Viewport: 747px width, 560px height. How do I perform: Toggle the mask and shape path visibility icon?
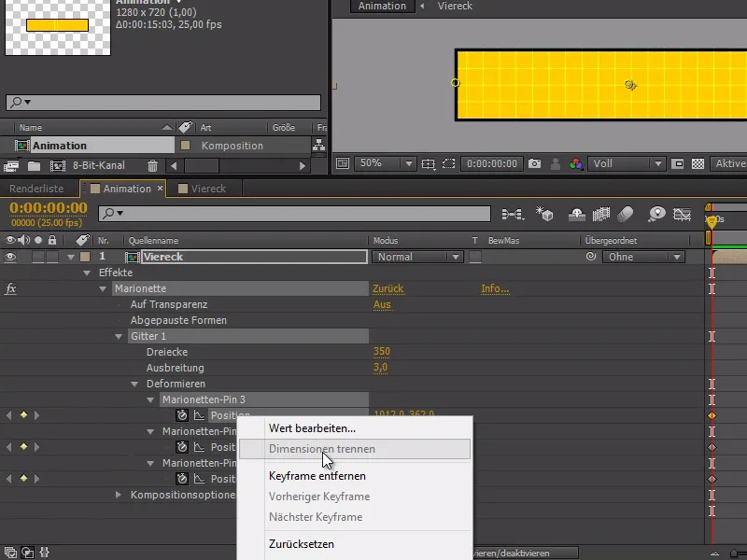[x=449, y=164]
